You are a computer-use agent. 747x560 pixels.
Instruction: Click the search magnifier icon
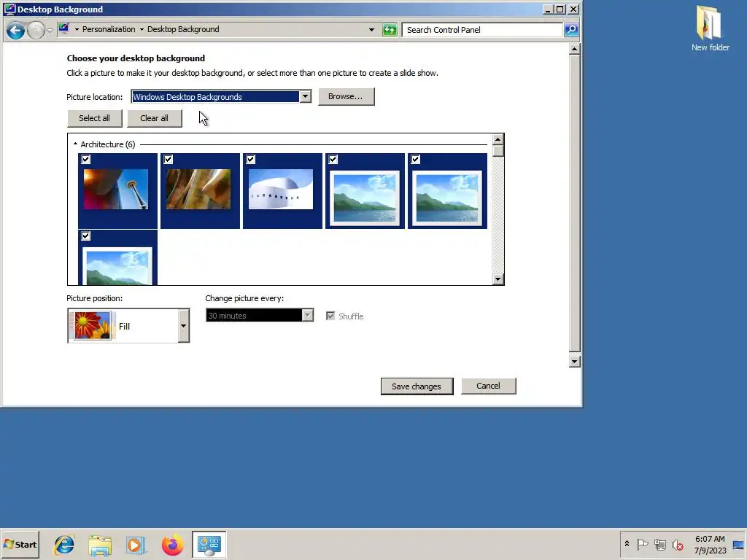click(571, 29)
